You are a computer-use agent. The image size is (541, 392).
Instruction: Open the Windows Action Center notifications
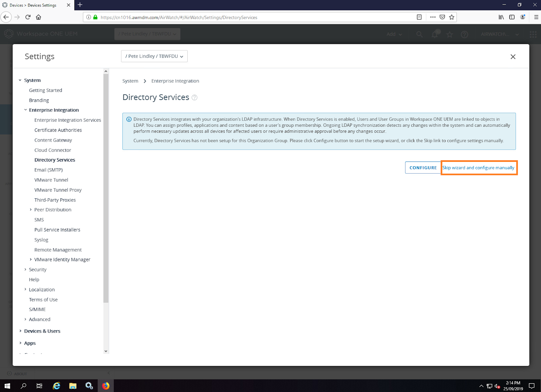click(532, 386)
